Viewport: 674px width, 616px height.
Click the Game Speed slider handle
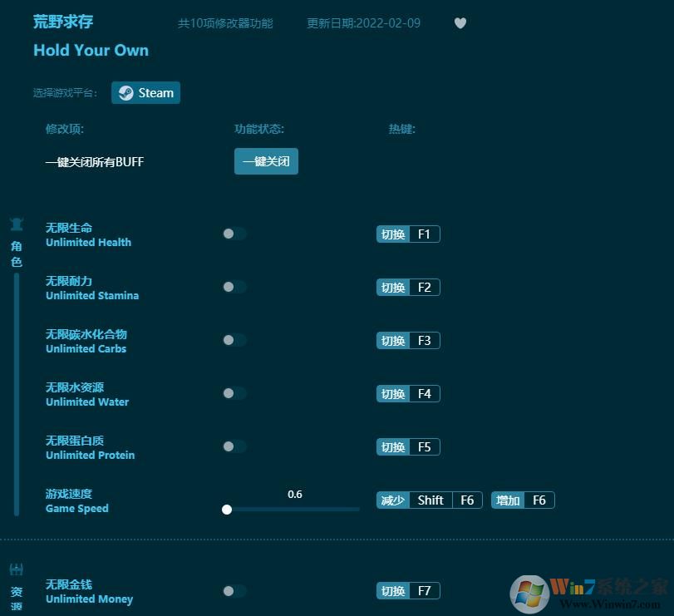[227, 509]
